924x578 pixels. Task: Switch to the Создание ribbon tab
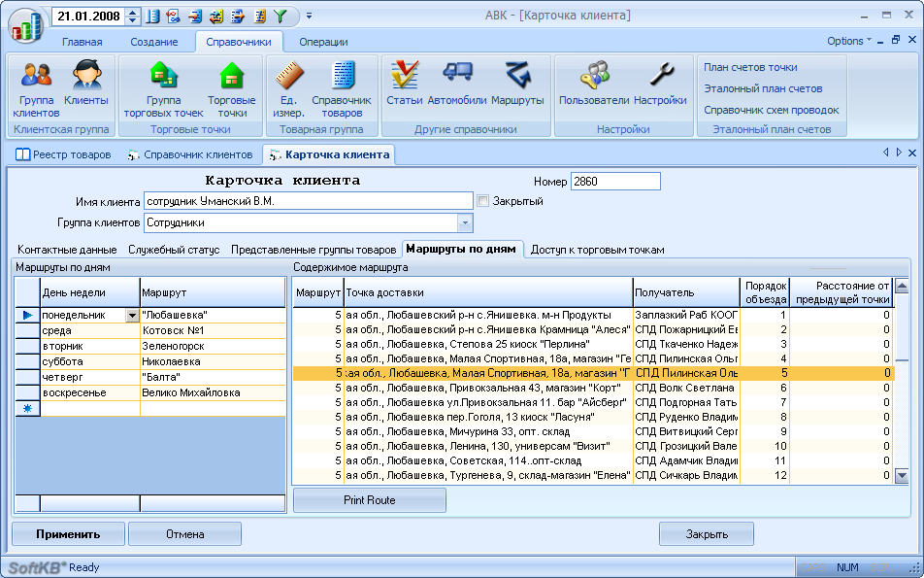pos(154,42)
